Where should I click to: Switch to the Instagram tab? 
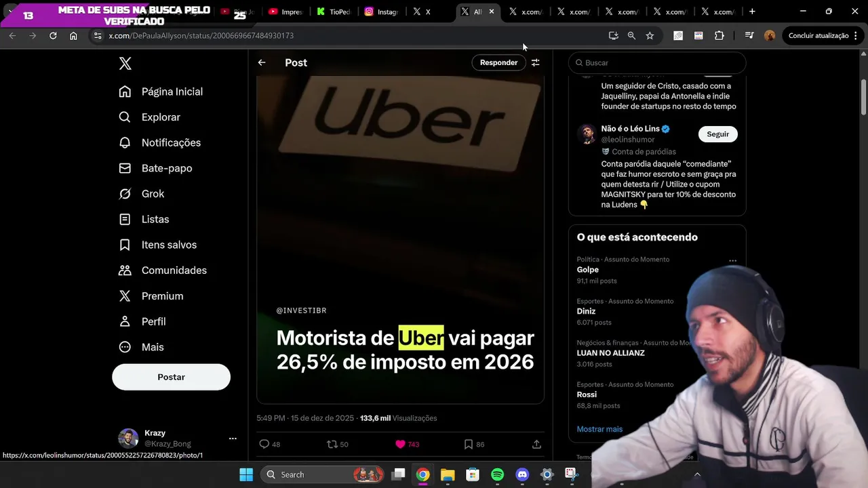coord(381,12)
